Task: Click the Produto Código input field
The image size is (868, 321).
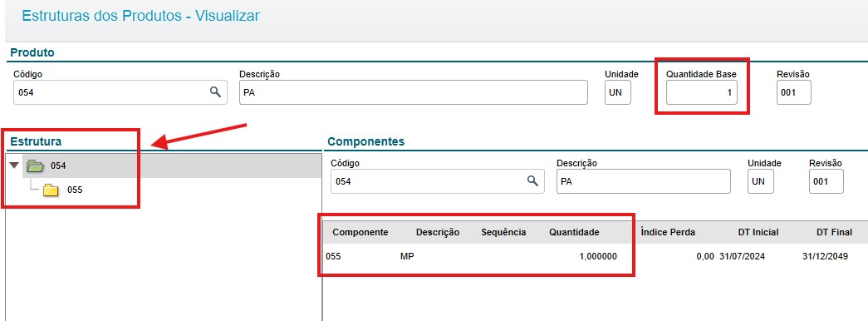Action: click(120, 92)
